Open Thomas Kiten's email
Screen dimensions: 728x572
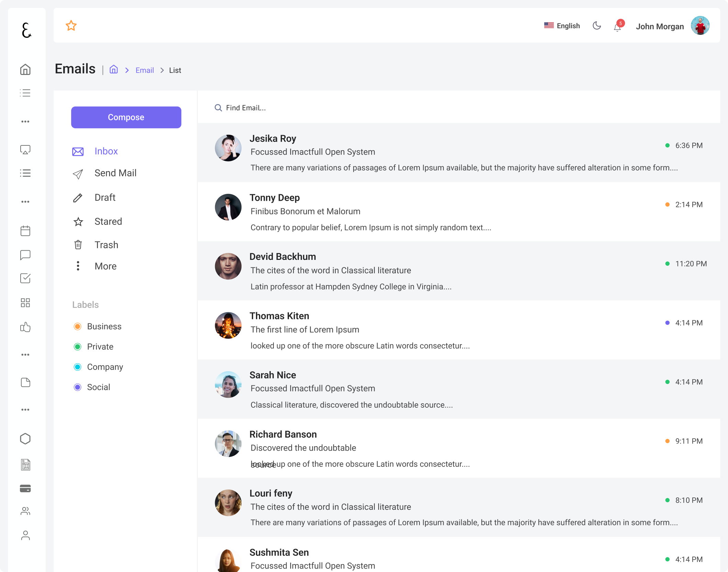[x=459, y=330]
